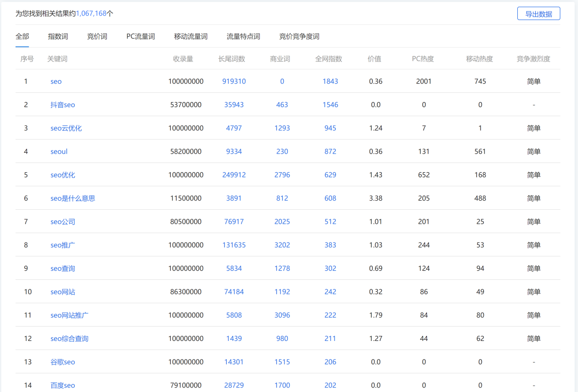Switch to the 流量特点词 tab

coord(243,36)
